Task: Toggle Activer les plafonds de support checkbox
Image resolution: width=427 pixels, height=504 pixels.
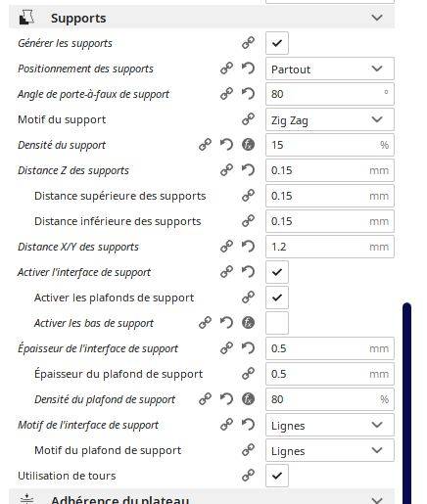Action: tap(277, 298)
